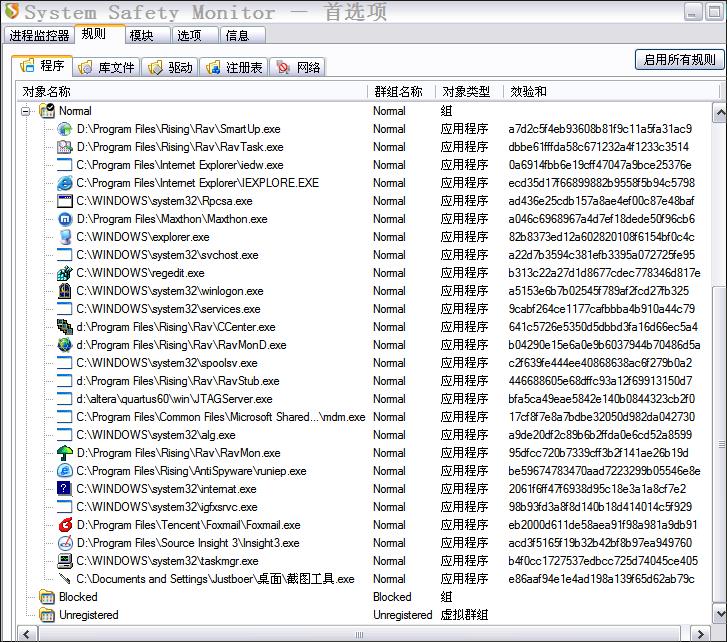Click the vertical scrollbar up arrow

pyautogui.click(x=719, y=112)
